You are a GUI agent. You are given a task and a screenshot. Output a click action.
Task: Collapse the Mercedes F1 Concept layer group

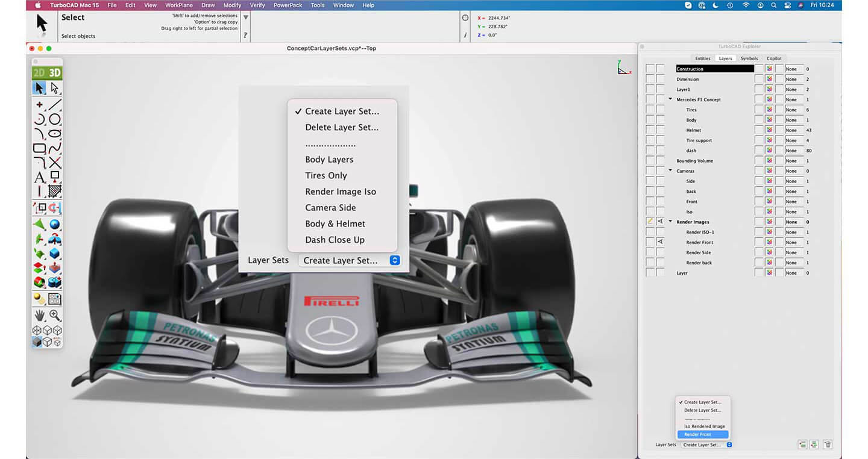(670, 99)
